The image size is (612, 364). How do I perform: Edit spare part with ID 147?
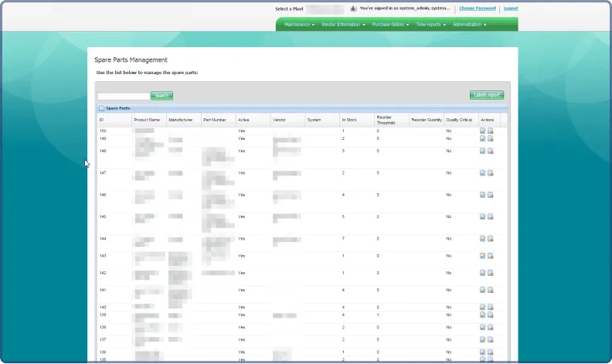tap(482, 173)
